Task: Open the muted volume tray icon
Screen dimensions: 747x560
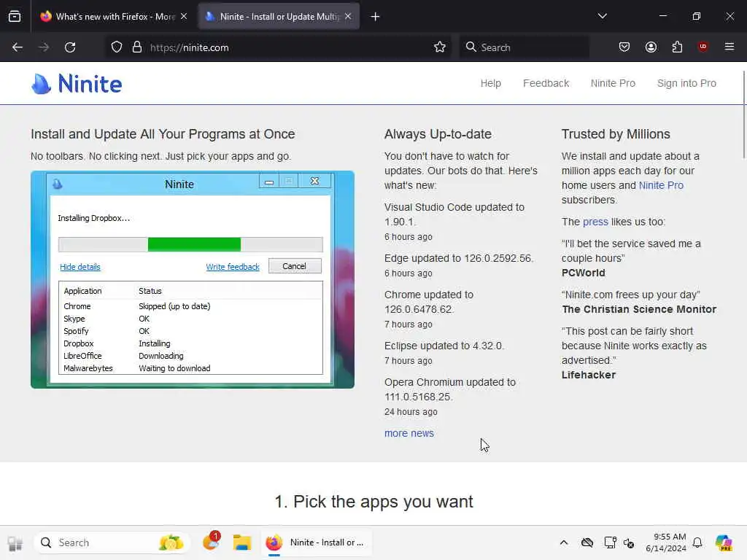Action: click(629, 542)
